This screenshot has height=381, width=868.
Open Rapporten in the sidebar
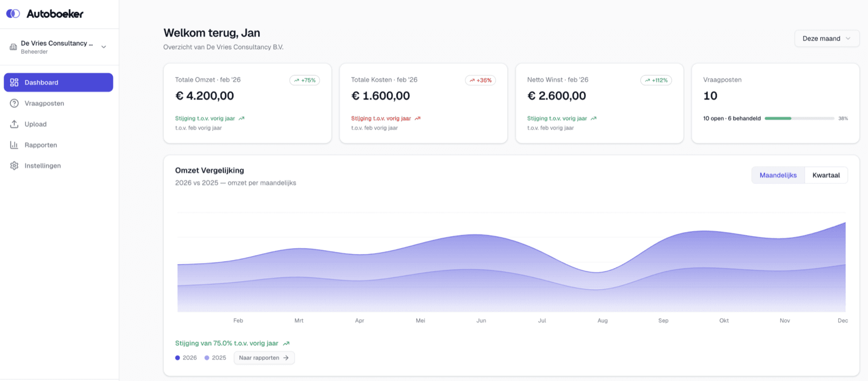pos(59,145)
